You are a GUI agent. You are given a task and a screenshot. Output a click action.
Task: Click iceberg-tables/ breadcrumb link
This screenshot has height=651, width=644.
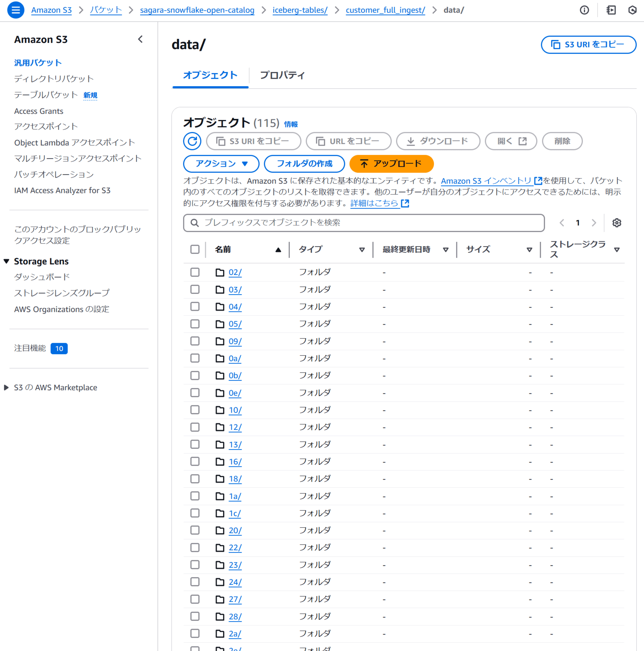300,10
